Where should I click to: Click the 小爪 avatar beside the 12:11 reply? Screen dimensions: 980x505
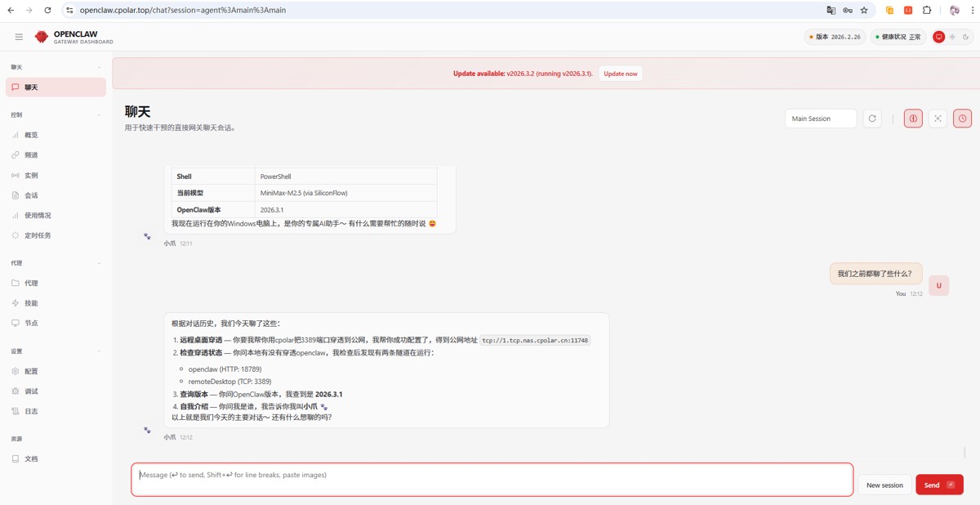click(x=147, y=236)
